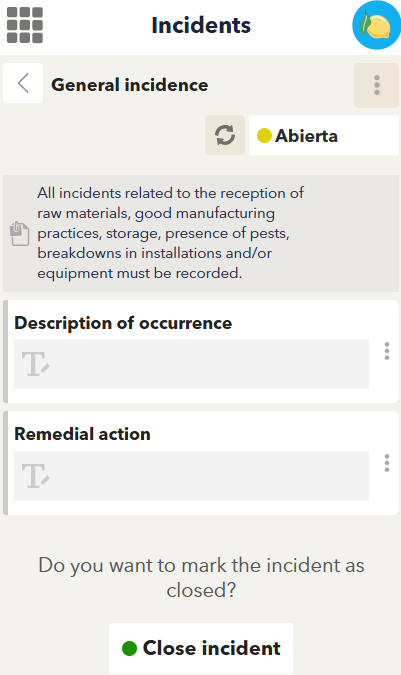Click the Remedial action section heading
Screen dimensions: 401x675
(x=82, y=434)
